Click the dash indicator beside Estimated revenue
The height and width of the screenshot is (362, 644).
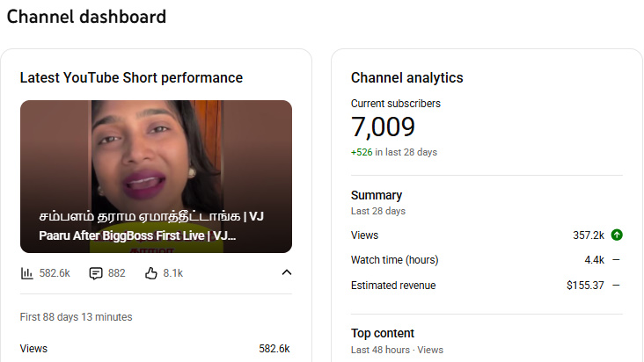616,286
